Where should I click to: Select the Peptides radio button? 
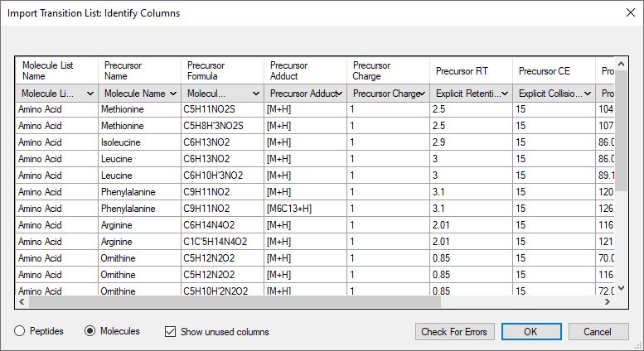click(x=39, y=331)
